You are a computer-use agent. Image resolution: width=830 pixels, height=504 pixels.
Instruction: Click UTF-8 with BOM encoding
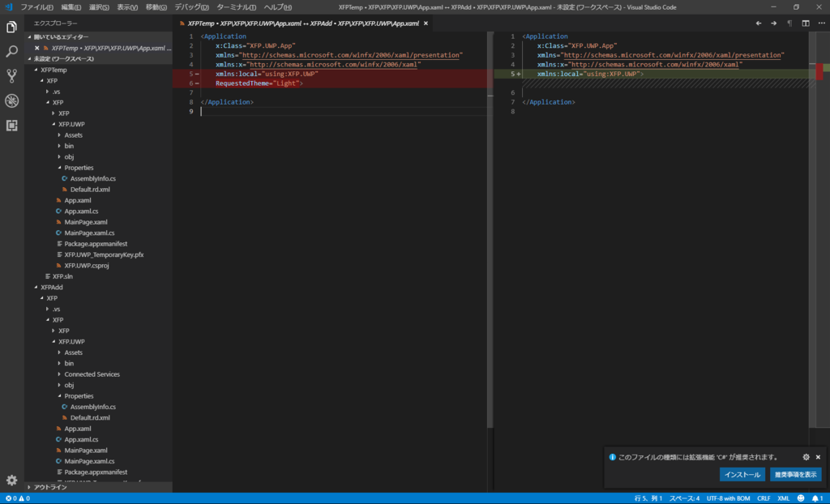(728, 498)
